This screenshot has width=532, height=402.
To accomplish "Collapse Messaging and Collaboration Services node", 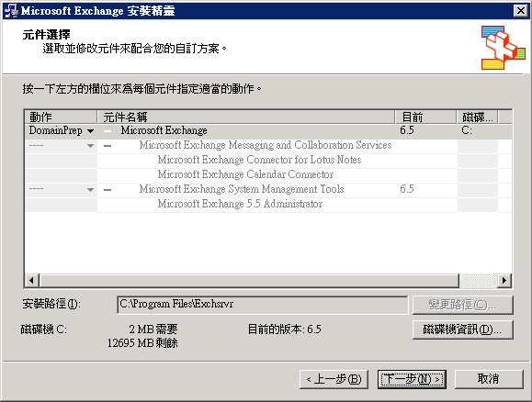I will [x=108, y=146].
